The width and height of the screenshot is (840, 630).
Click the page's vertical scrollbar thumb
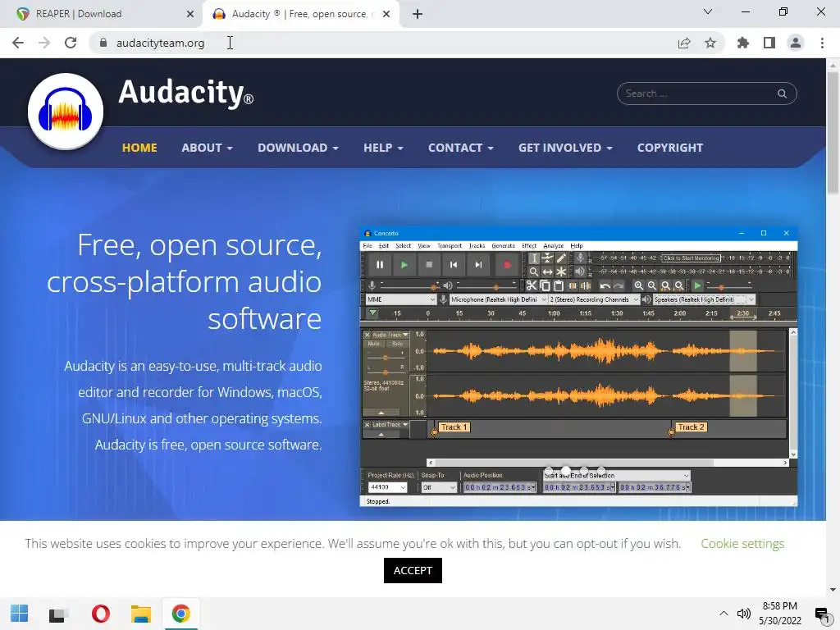(x=833, y=133)
